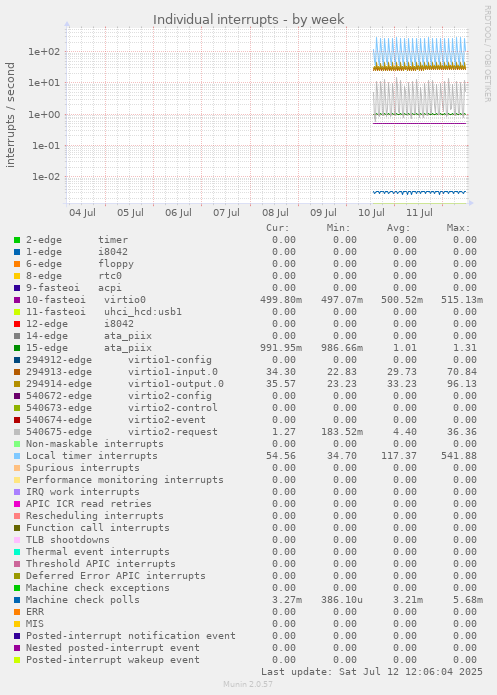Click the RRDTOOL / TOBI OETIKER watermark
The image size is (497, 695).
point(487,54)
